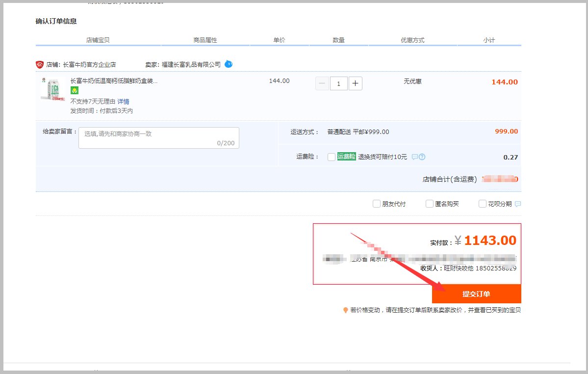
Task: Enable 匿名购买 anonymous purchase
Action: click(x=429, y=203)
